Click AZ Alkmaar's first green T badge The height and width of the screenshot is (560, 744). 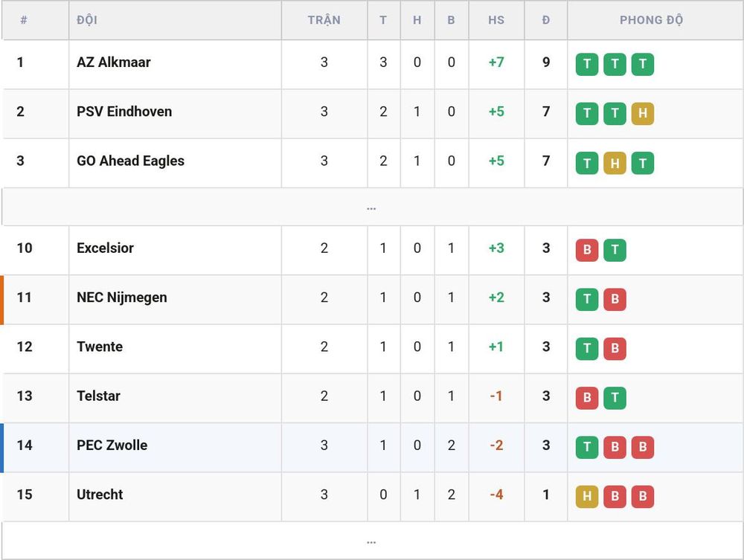pos(587,64)
